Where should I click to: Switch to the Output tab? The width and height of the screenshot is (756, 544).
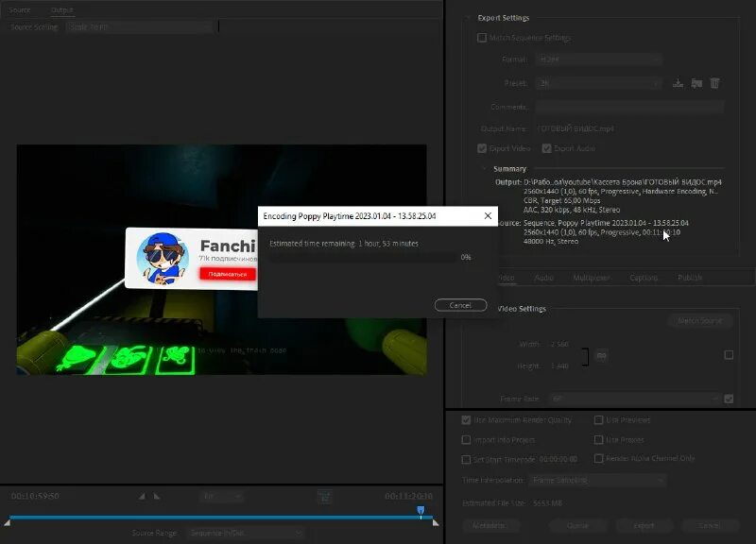coord(61,10)
